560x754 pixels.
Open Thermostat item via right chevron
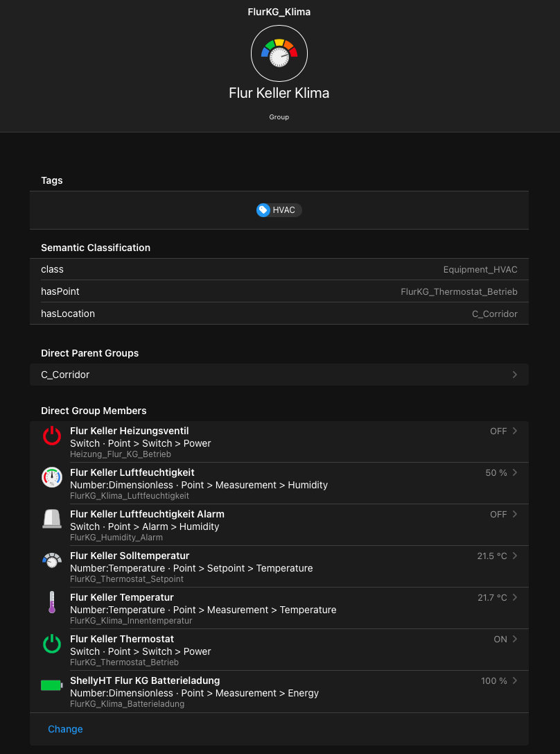click(514, 639)
